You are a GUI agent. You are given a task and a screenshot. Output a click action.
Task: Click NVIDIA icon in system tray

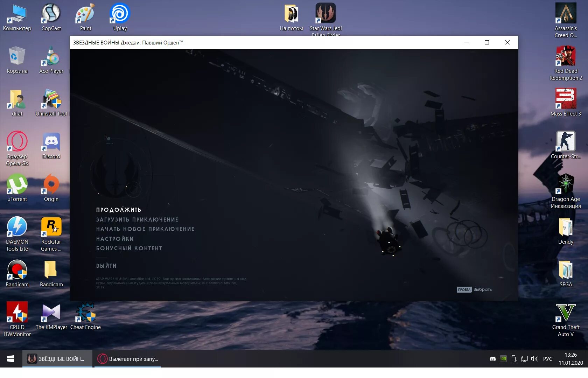click(x=503, y=359)
